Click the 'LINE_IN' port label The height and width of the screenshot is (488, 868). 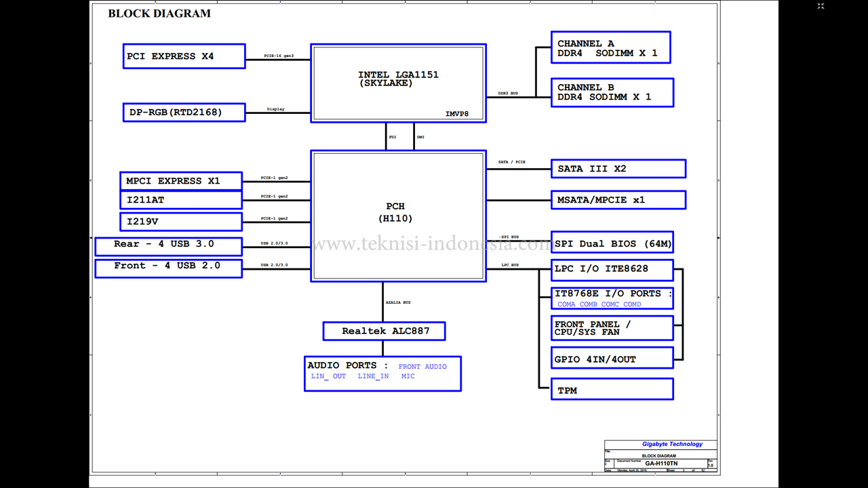374,376
